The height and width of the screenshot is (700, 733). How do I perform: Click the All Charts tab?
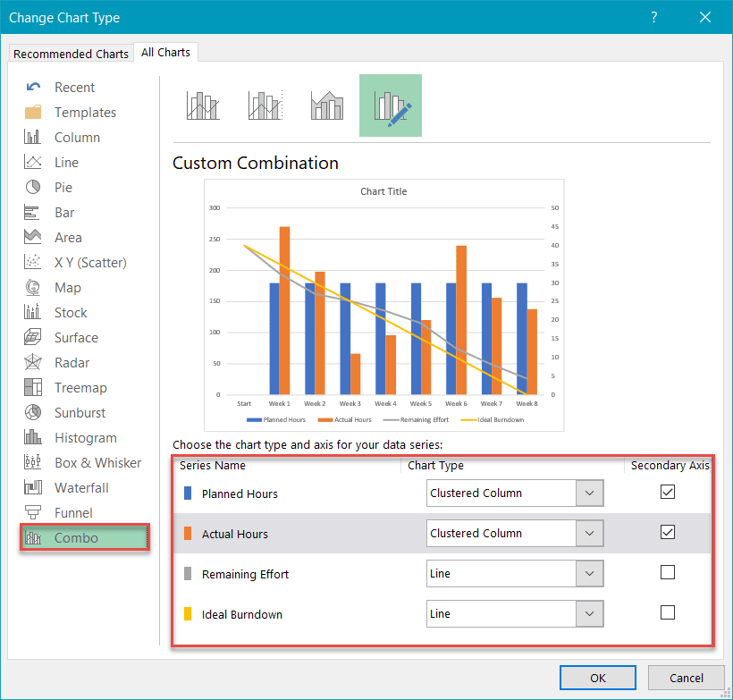click(x=166, y=53)
